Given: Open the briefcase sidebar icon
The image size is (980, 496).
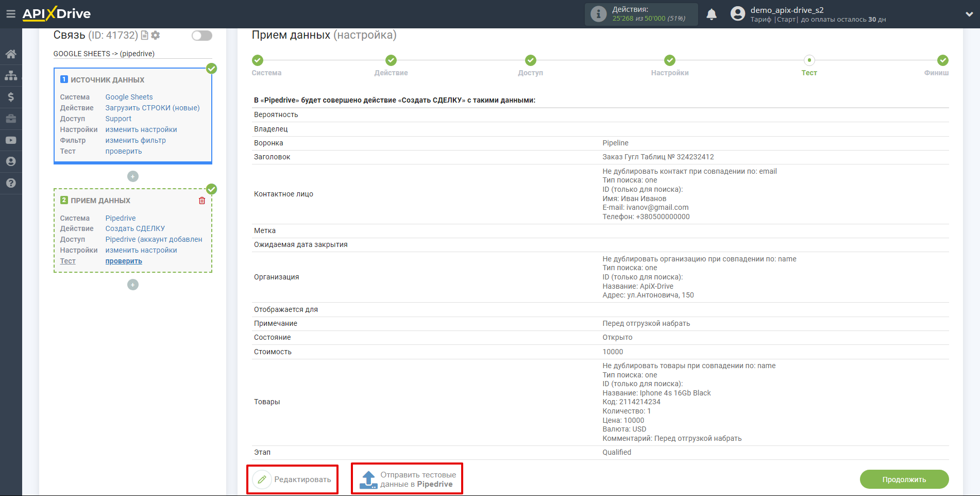Looking at the screenshot, I should (x=11, y=119).
